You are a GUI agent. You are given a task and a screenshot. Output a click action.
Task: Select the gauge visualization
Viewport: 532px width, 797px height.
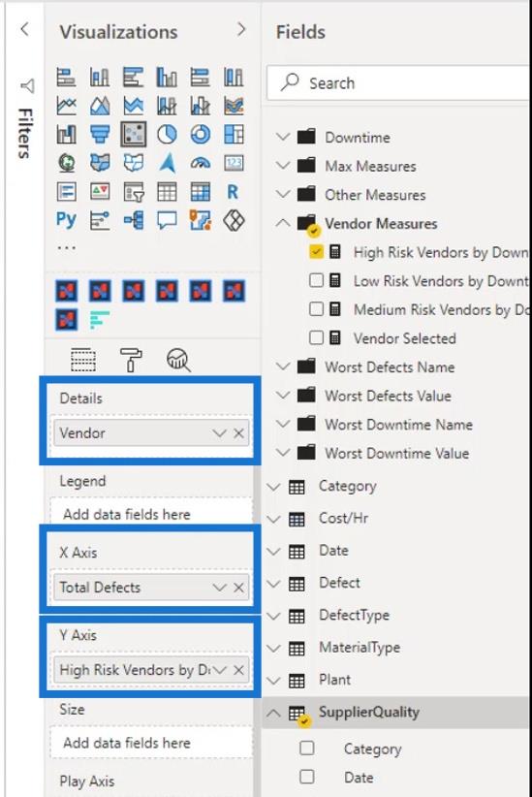(x=201, y=163)
